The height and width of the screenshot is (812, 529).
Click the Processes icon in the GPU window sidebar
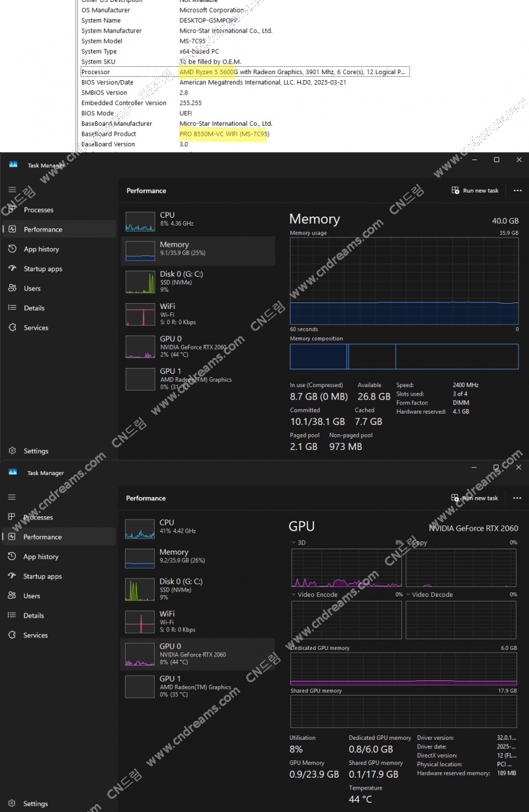coord(12,517)
